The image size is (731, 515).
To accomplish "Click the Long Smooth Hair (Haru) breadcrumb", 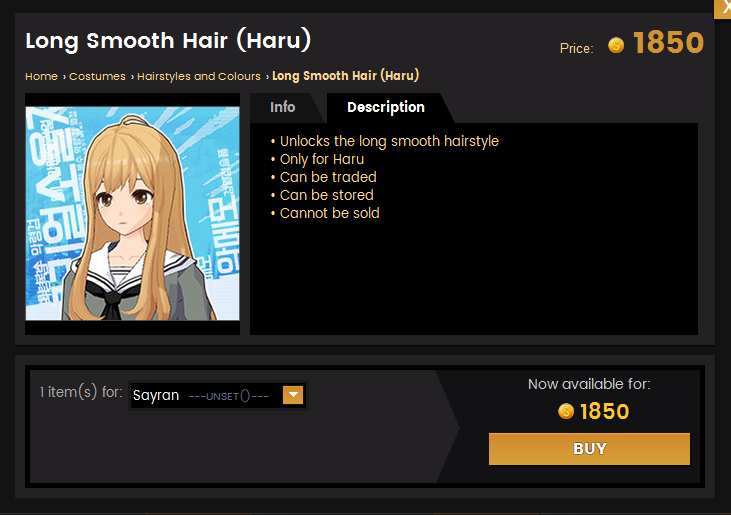I will tap(345, 76).
